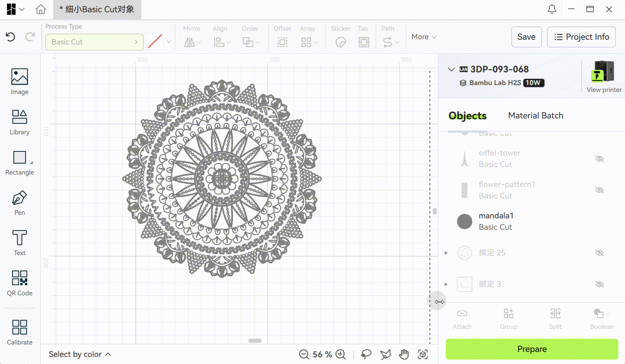Open the Project Info button
Viewport: 625px width, 364px height.
tap(581, 37)
